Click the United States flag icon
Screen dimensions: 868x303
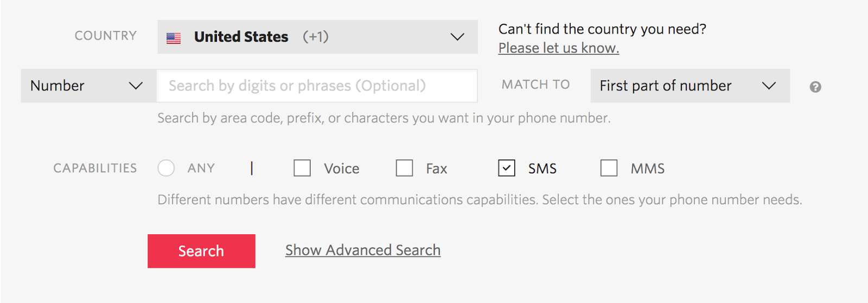(x=174, y=38)
